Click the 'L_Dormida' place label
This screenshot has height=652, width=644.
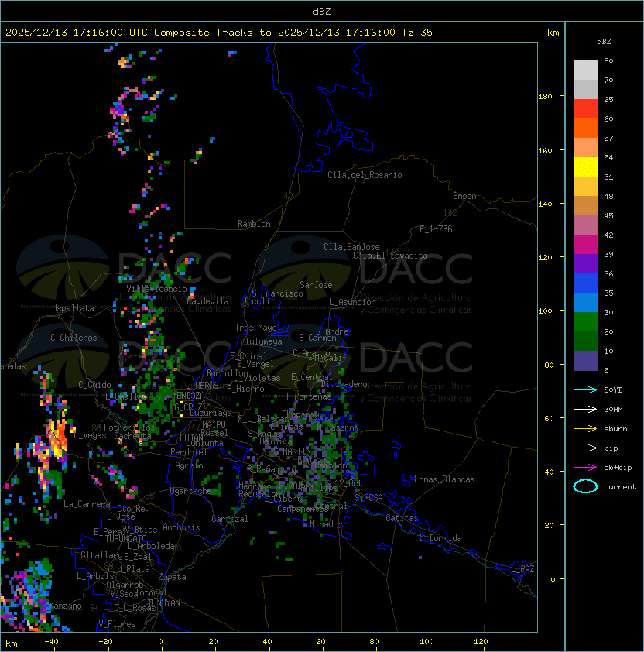[x=440, y=538]
